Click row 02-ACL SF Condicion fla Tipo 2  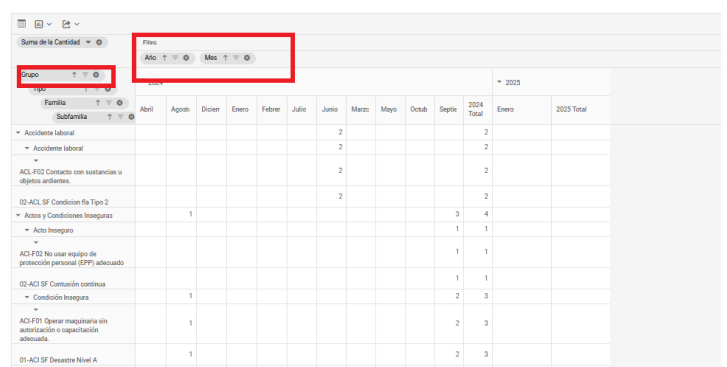64,202
